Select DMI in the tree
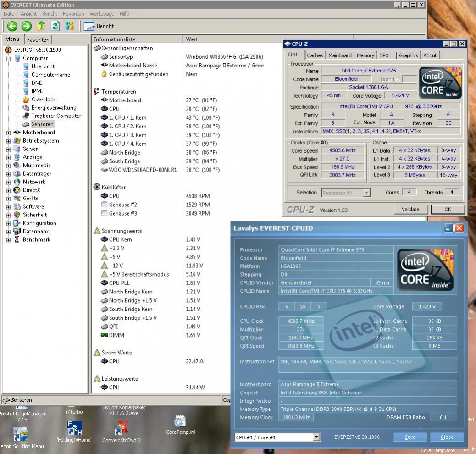This screenshot has width=476, height=454. [x=37, y=83]
